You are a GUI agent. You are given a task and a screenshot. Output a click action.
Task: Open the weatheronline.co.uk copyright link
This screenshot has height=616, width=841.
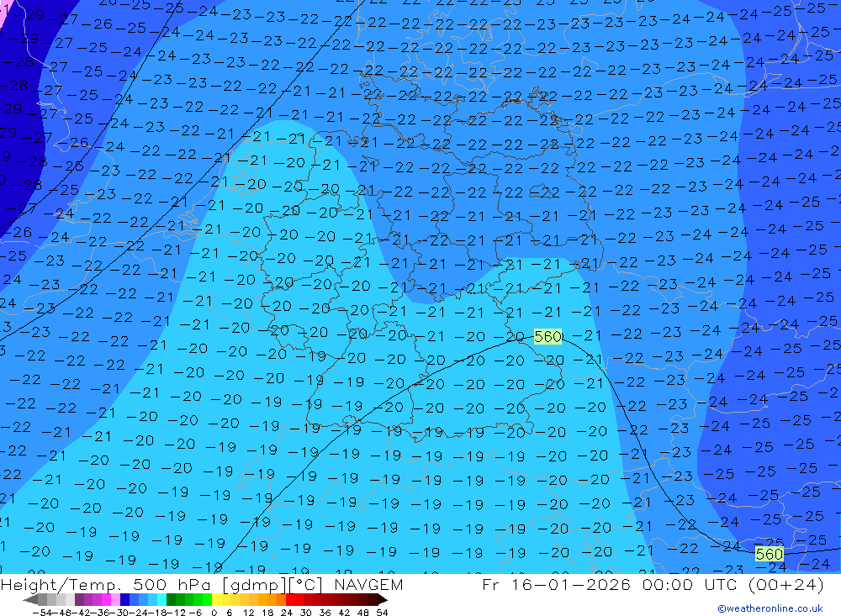pyautogui.click(x=770, y=608)
